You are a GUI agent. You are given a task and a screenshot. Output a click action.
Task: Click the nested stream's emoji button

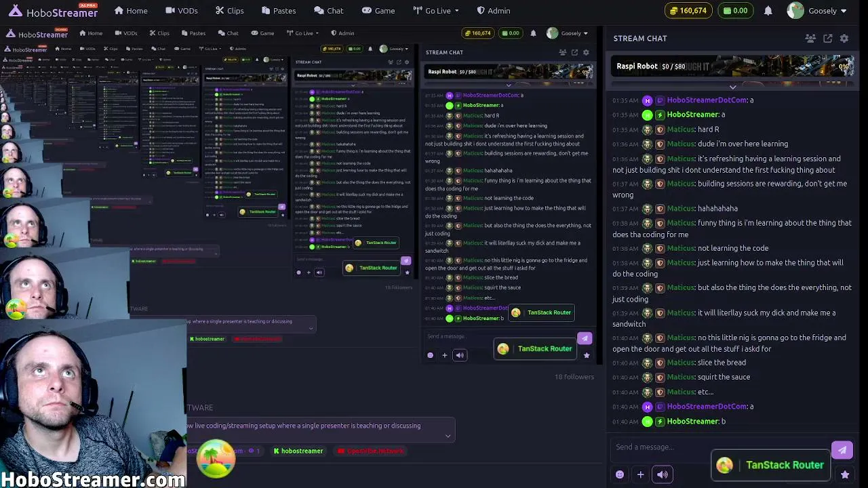430,355
